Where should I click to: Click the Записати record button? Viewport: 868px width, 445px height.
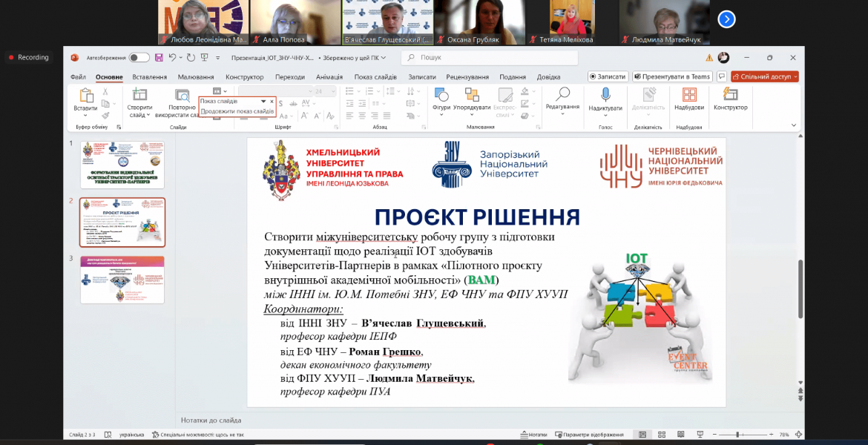tap(608, 76)
